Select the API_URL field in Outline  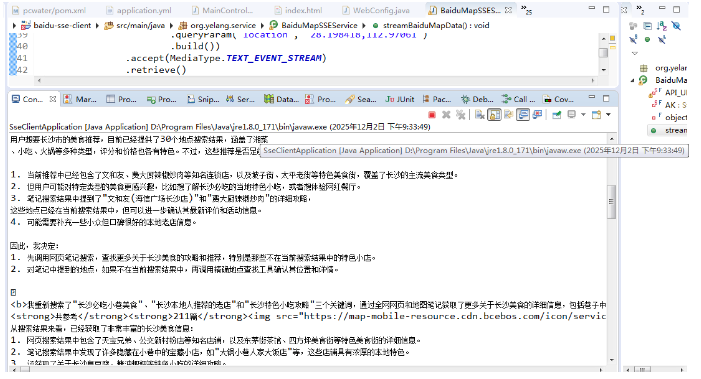click(x=668, y=93)
